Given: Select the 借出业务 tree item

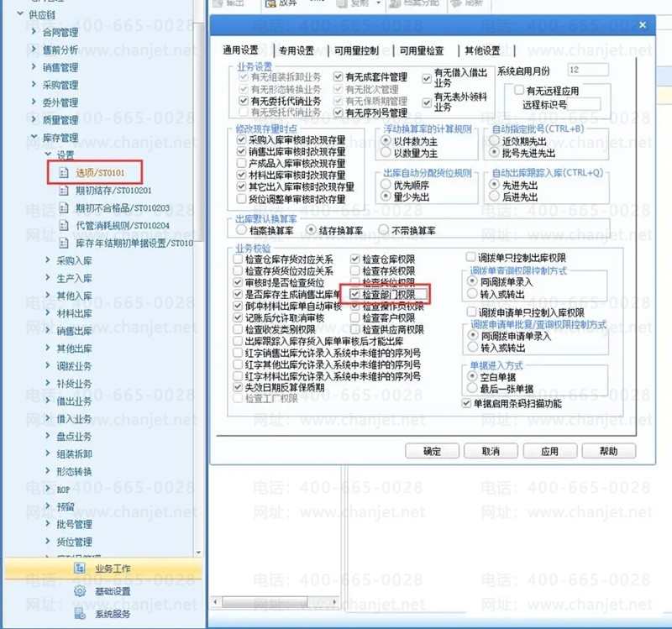Looking at the screenshot, I should pyautogui.click(x=74, y=401).
